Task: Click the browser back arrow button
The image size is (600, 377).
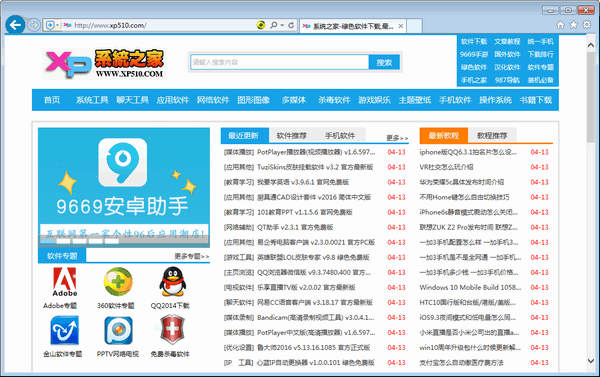Action: point(15,25)
